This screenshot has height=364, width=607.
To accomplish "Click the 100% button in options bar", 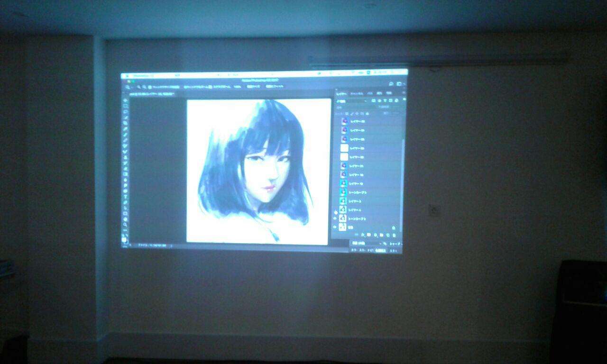I will click(236, 87).
